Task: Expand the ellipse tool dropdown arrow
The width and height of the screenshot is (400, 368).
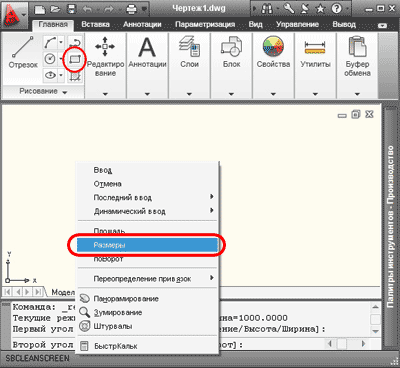Action: point(61,75)
